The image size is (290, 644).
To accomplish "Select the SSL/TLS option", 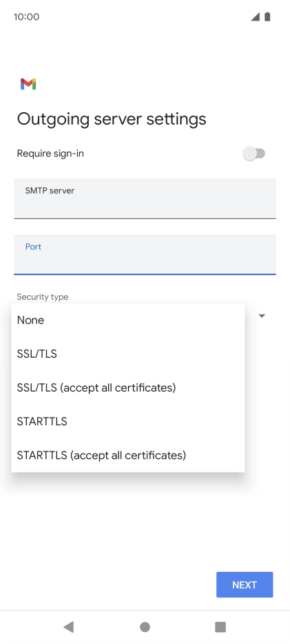I will 128,354.
